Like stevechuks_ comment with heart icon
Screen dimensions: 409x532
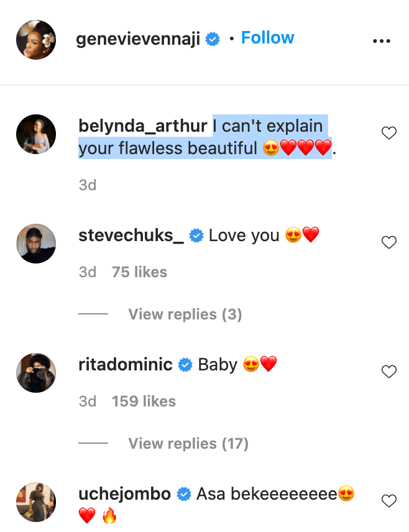click(x=388, y=242)
